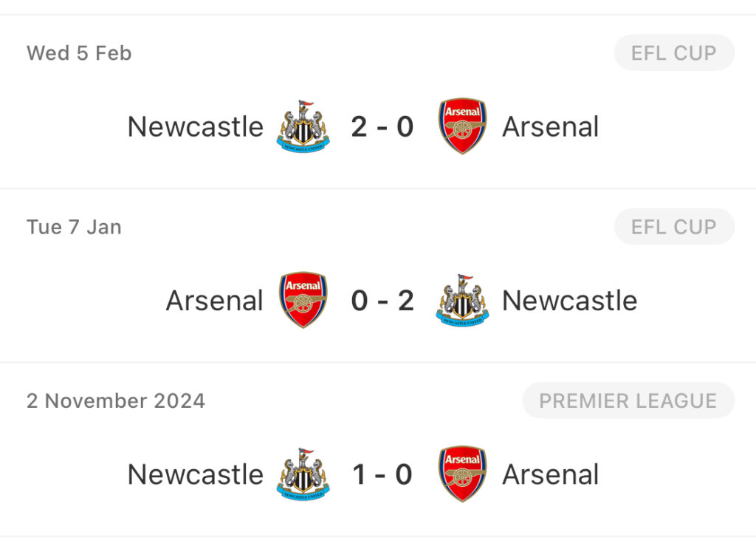Viewport: 756px width, 549px height.
Task: Click Arsenal team name in 5 Feb match
Action: (x=551, y=127)
